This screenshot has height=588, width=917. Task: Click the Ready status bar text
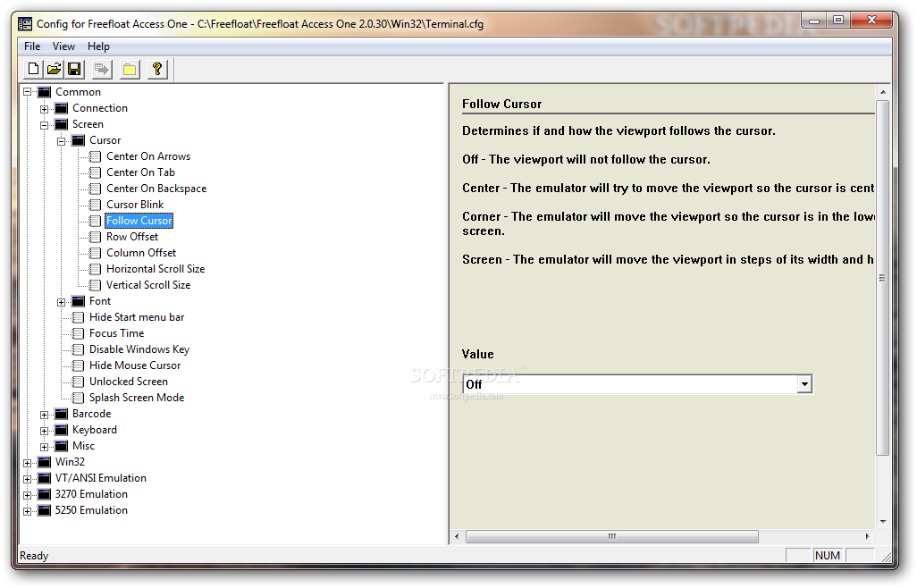point(34,556)
